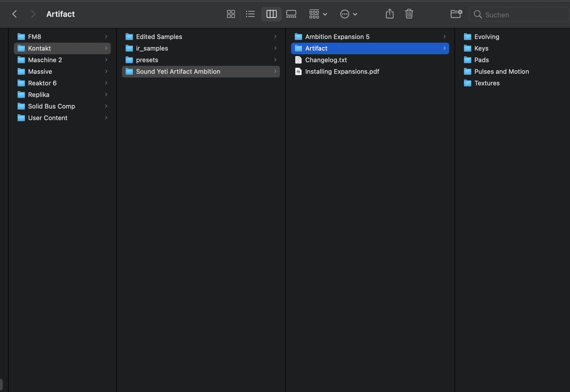
Task: Open the group-by options dropdown
Action: pyautogui.click(x=318, y=14)
